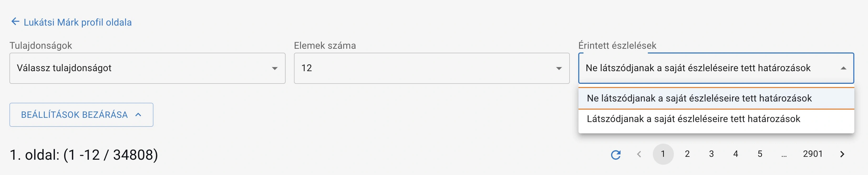This screenshot has width=868, height=175.
Task: Jump to page 5
Action: (760, 154)
